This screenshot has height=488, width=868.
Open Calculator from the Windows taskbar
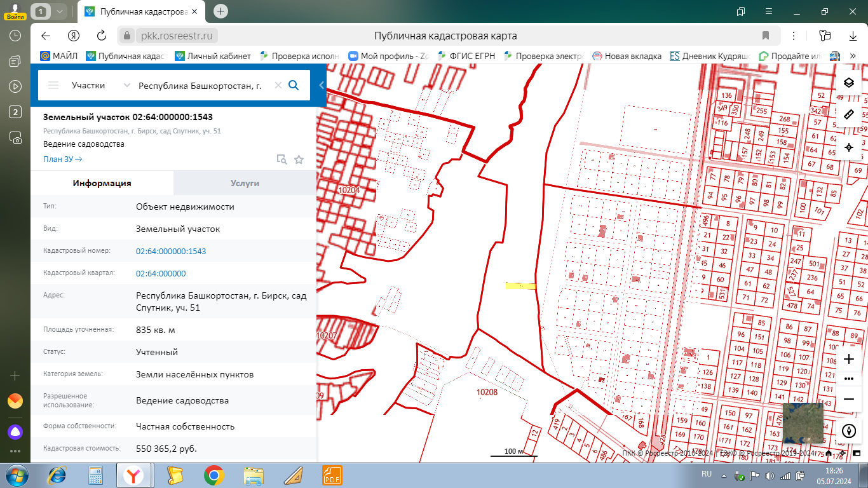[x=95, y=475]
